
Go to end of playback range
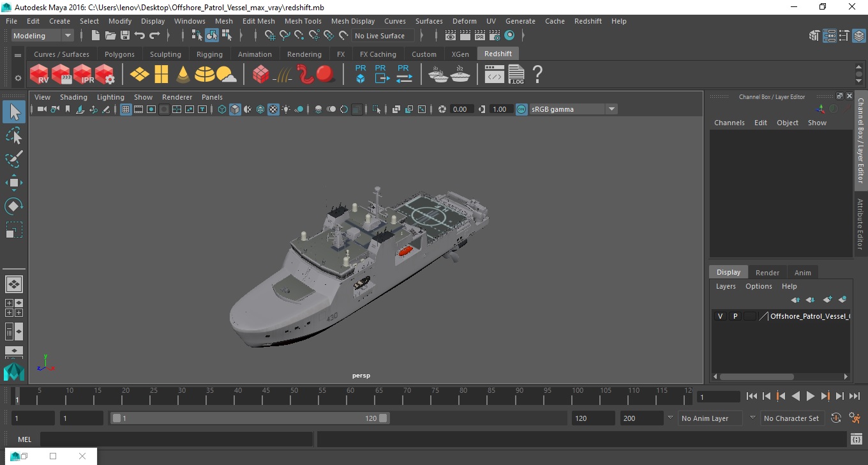tap(854, 396)
